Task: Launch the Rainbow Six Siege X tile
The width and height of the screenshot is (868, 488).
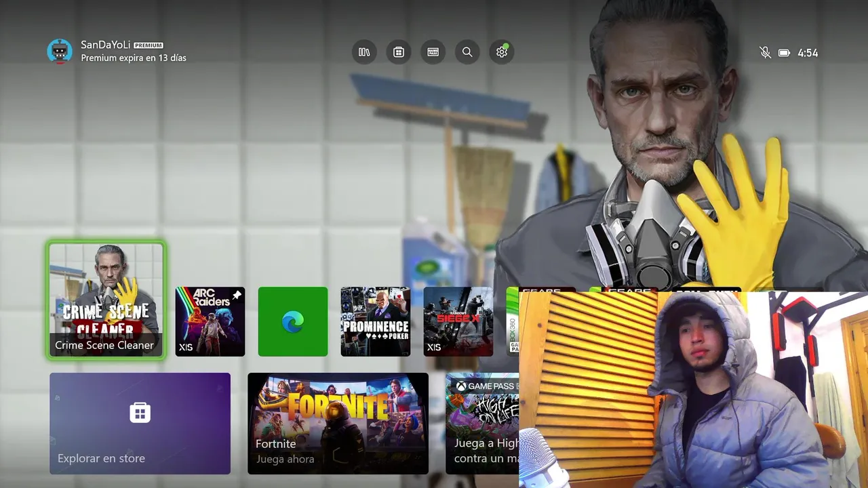Action: tap(458, 321)
